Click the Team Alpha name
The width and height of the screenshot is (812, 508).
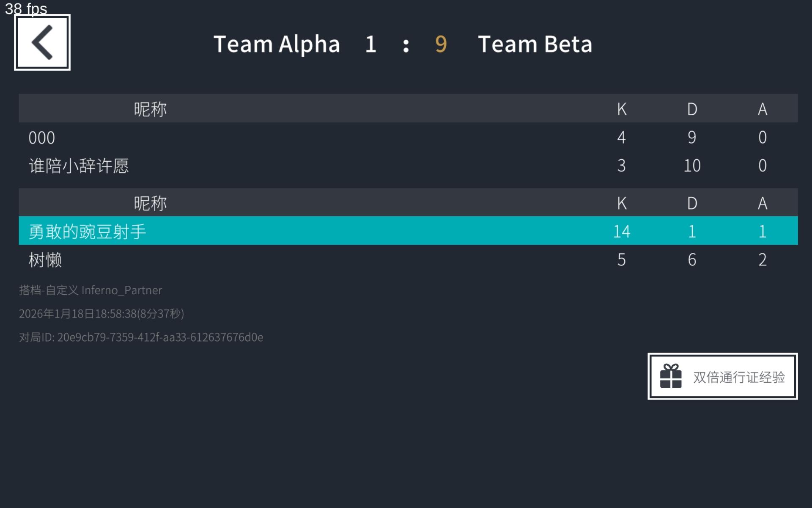click(x=277, y=44)
